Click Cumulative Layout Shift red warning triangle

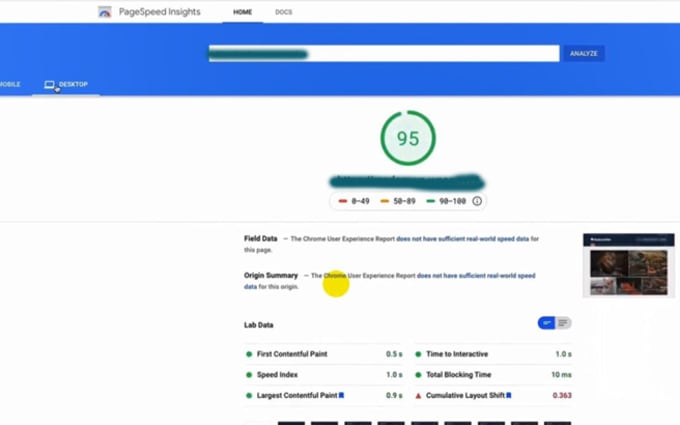tap(418, 396)
